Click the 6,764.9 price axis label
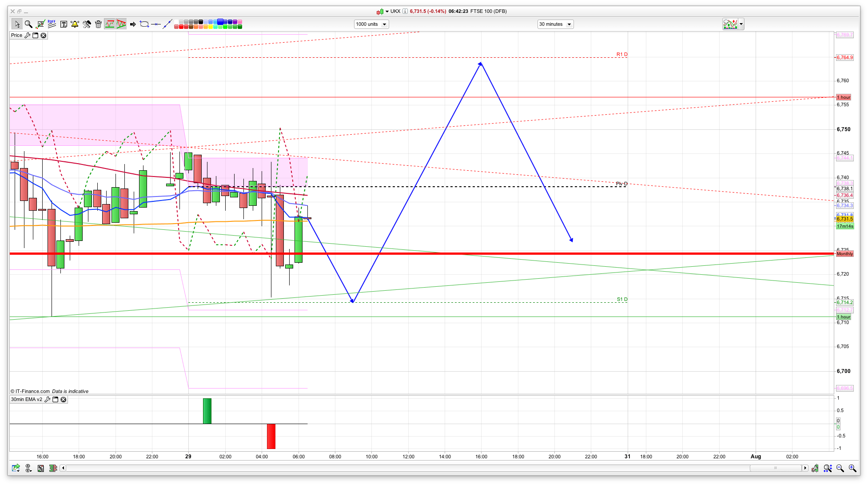This screenshot has width=868, height=485. coord(845,57)
